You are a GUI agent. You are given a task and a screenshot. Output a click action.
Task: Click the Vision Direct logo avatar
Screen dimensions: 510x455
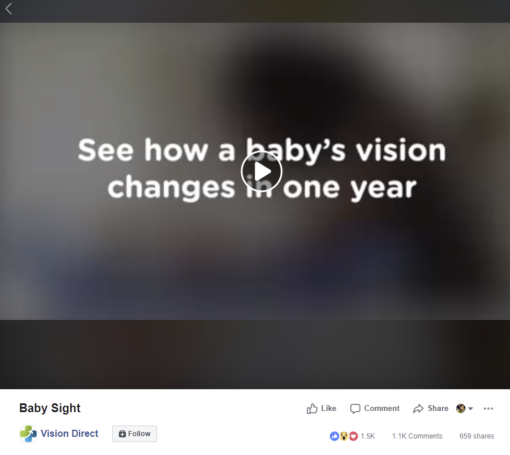pyautogui.click(x=28, y=434)
